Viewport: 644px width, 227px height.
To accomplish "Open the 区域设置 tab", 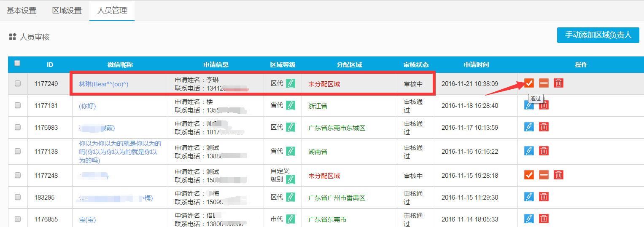I will point(67,11).
